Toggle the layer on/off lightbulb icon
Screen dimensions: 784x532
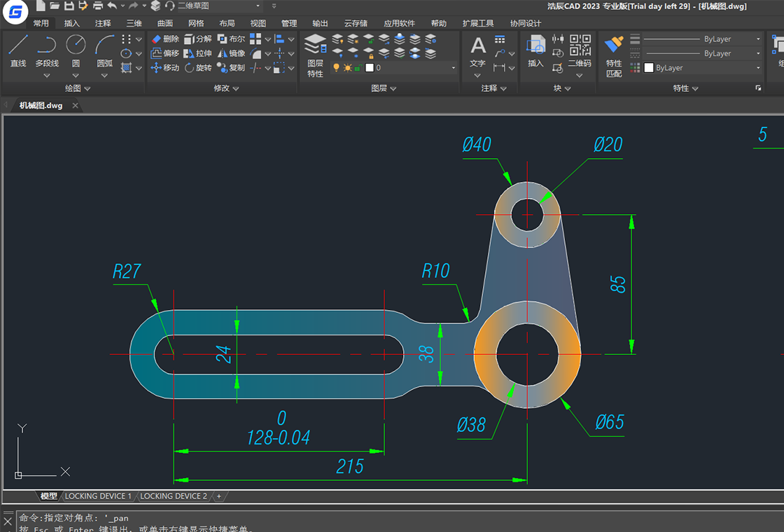(x=336, y=68)
